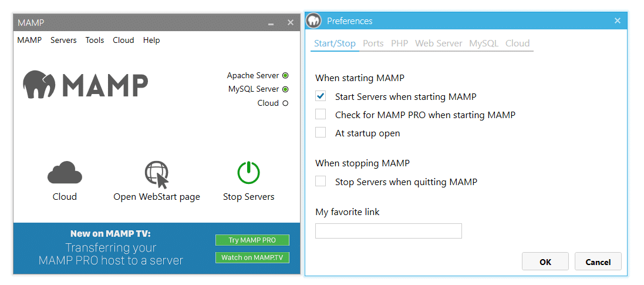
Task: Open the Servers menu
Action: 63,41
